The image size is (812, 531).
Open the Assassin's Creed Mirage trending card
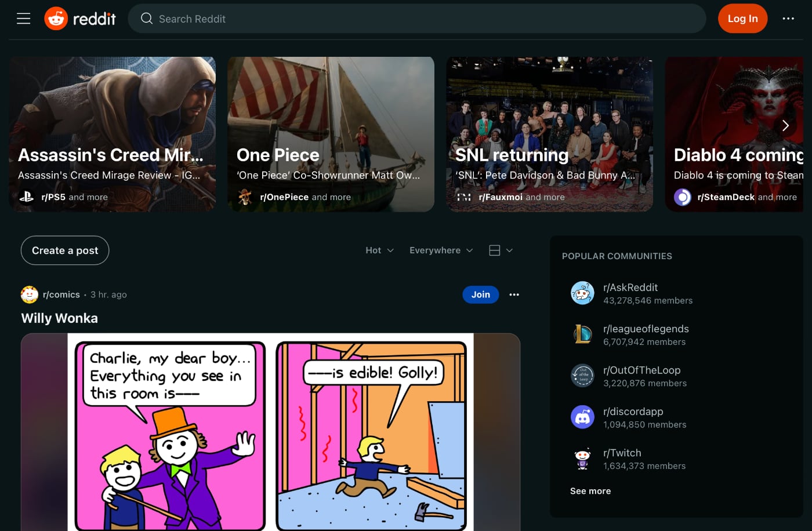pyautogui.click(x=113, y=134)
